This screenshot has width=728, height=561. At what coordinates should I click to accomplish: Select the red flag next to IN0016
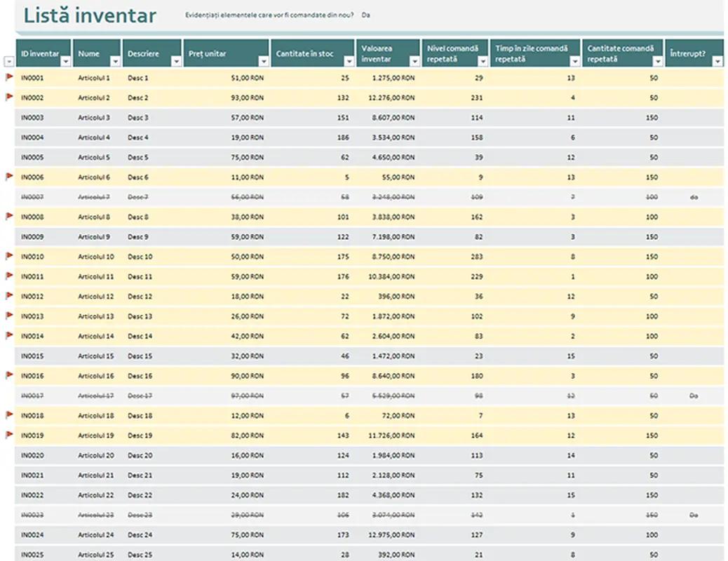pos(10,375)
